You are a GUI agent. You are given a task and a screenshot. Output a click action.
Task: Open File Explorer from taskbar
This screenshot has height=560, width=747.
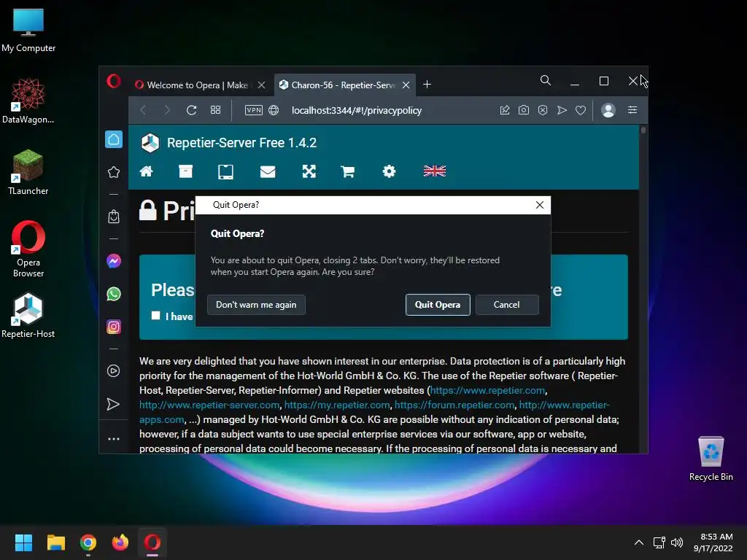[55, 542]
